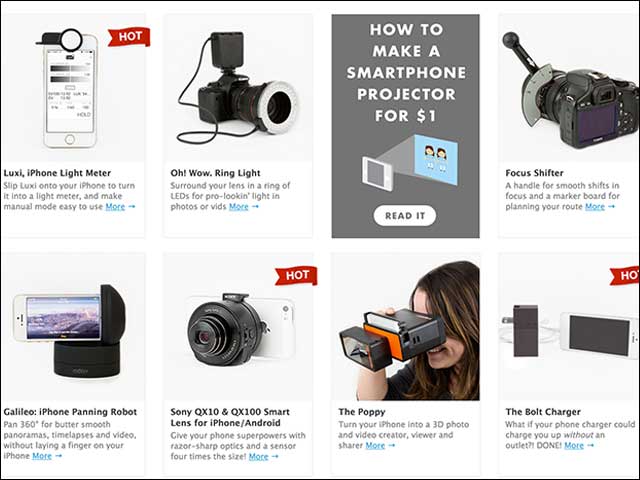Image resolution: width=640 pixels, height=480 pixels.
Task: Click the HOT badge on Sony QX10 lens
Action: click(296, 276)
